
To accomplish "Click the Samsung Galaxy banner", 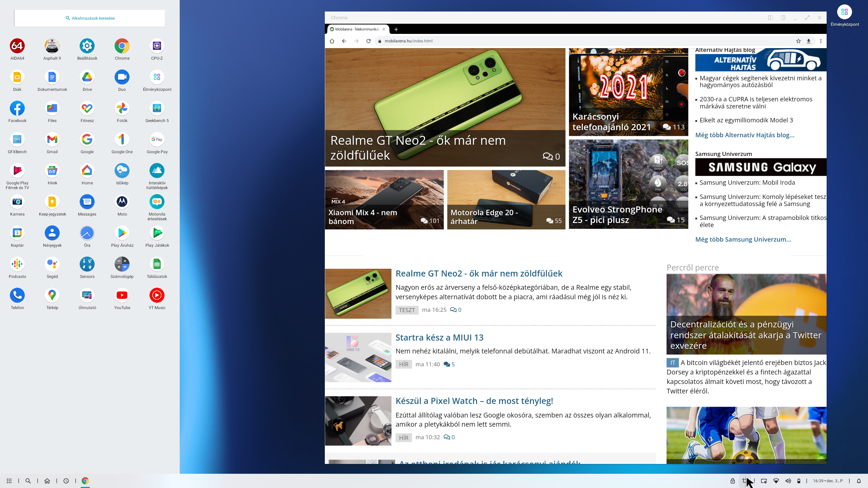I will (761, 167).
